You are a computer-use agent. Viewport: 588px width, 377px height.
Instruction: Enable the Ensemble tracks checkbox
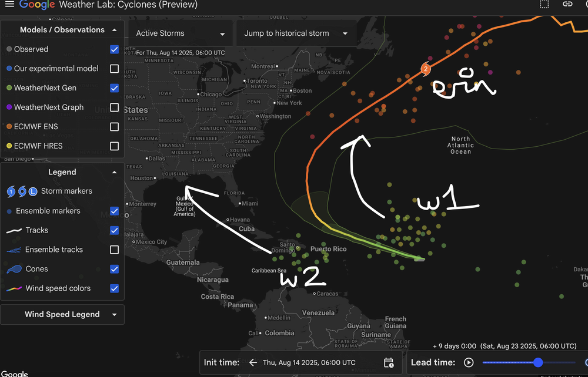pyautogui.click(x=115, y=250)
